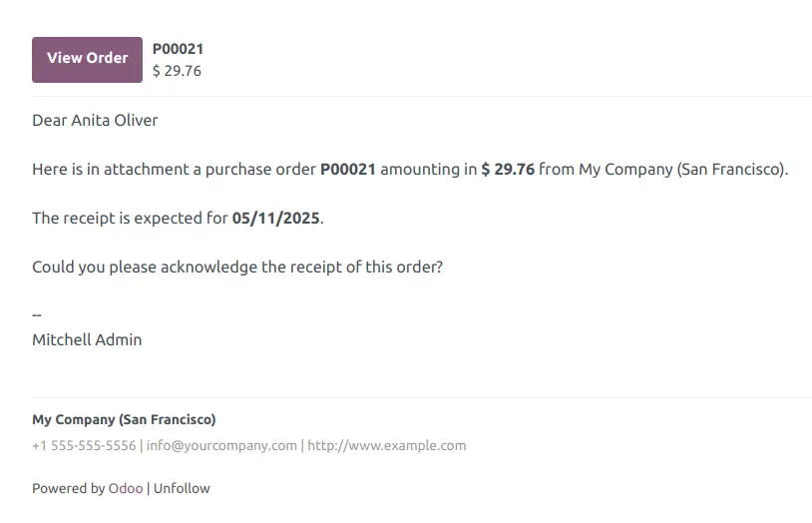Select bold $ 29.76 in the message sentence
The width and height of the screenshot is (812, 523).
click(508, 169)
